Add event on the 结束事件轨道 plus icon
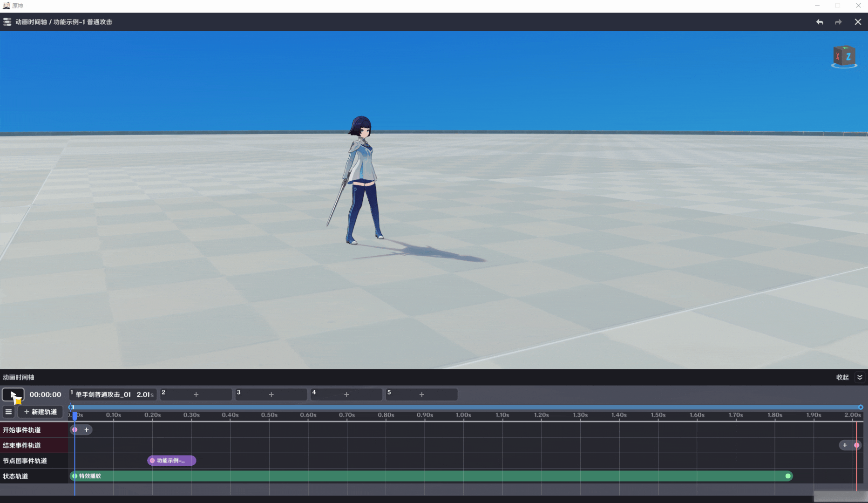 [845, 445]
